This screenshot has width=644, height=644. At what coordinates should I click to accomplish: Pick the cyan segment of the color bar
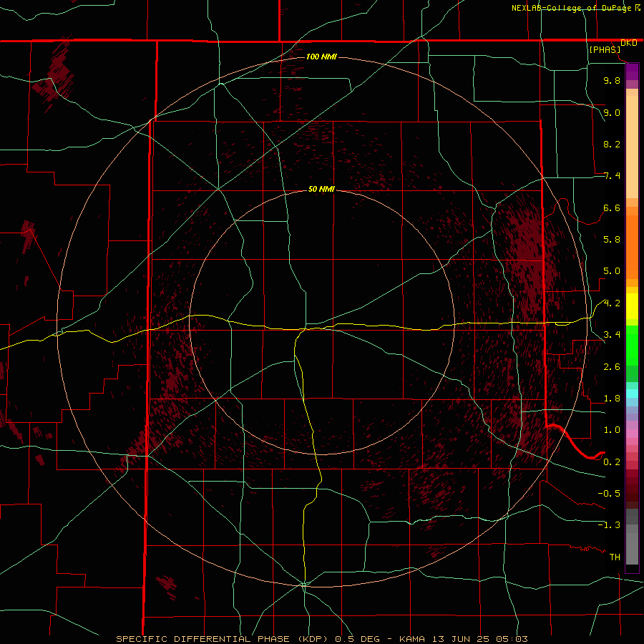(632, 394)
